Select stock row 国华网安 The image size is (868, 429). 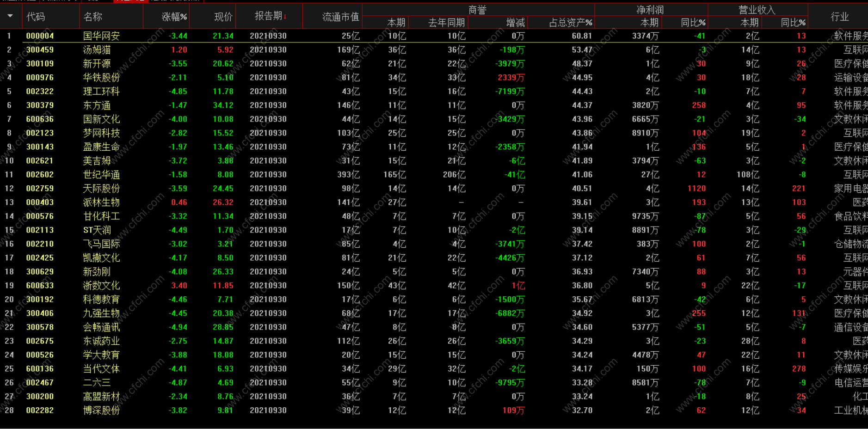(434, 36)
